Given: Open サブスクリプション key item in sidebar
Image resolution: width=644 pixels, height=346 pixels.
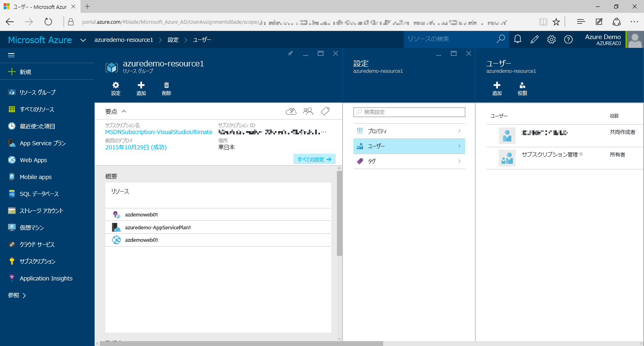Looking at the screenshot, I should tap(47, 262).
